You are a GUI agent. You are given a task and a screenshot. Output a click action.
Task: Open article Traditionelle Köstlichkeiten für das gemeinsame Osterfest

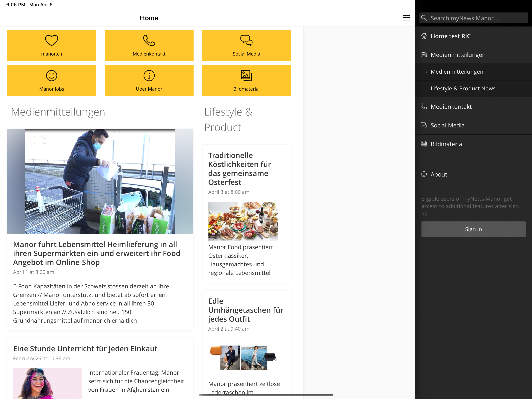tap(240, 169)
